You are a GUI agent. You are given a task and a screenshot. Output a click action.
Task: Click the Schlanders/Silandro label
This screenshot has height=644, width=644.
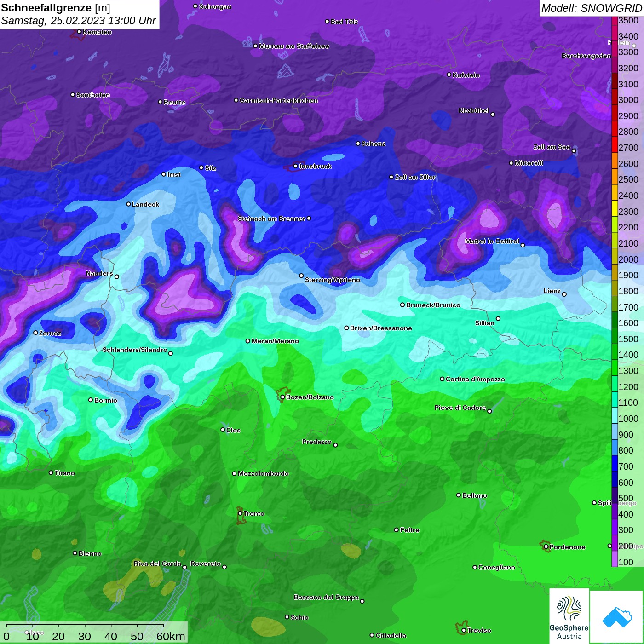pyautogui.click(x=135, y=350)
